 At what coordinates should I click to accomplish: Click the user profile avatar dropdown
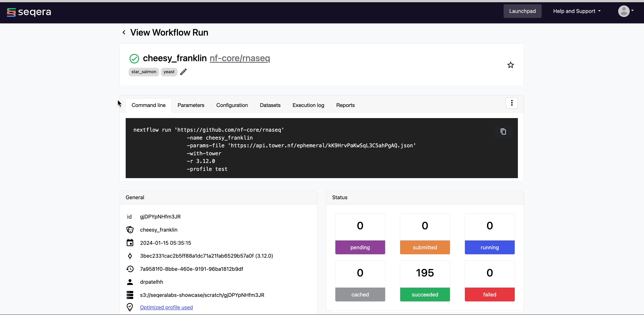(625, 11)
